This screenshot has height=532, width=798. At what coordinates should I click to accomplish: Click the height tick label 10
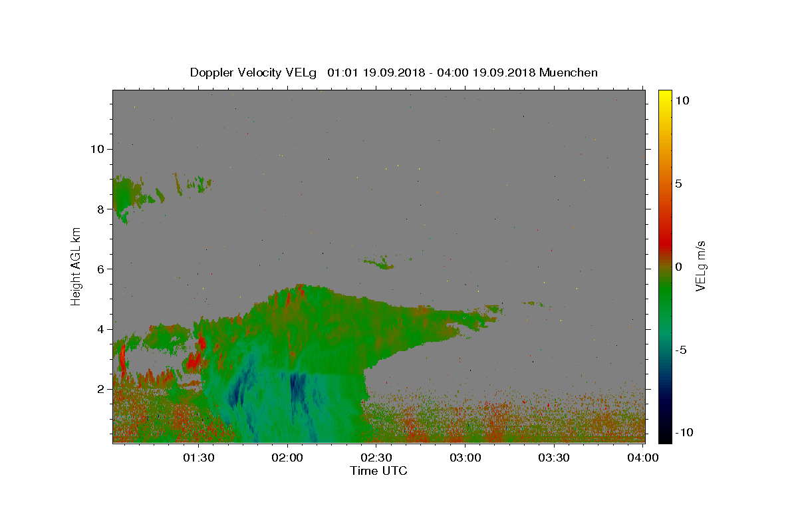[x=96, y=149]
